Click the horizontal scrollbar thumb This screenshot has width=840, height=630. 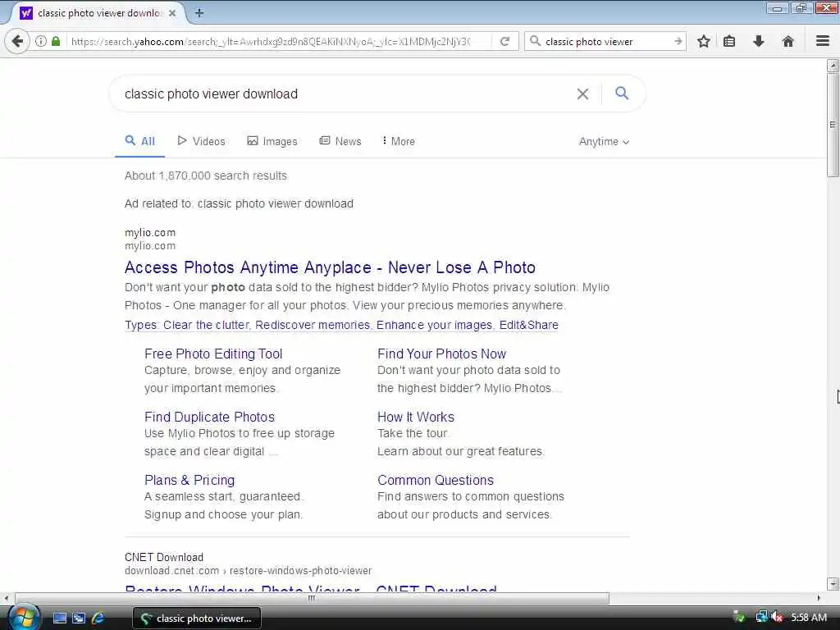312,598
